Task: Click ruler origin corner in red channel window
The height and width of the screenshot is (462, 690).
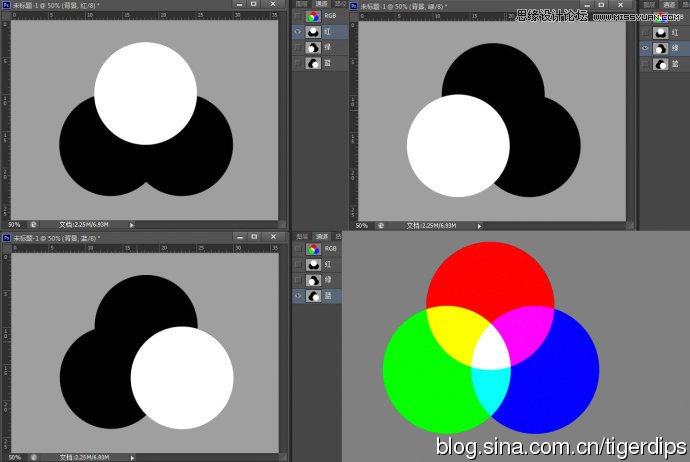Action: coord(6,15)
